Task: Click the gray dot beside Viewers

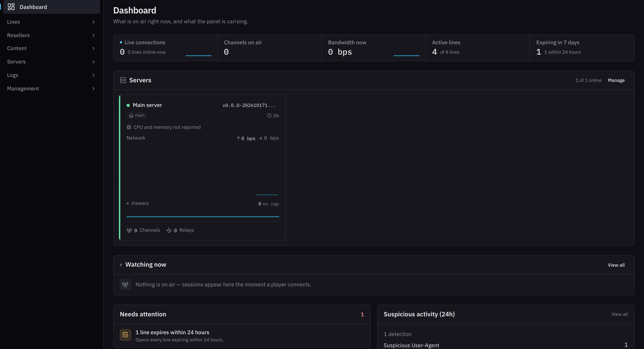Action: (128, 203)
